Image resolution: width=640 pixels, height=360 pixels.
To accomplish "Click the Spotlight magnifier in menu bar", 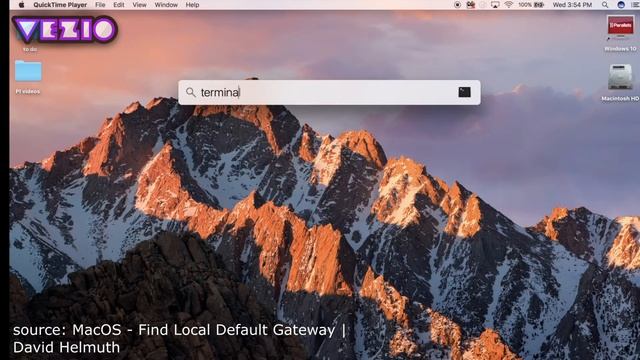I will click(605, 5).
